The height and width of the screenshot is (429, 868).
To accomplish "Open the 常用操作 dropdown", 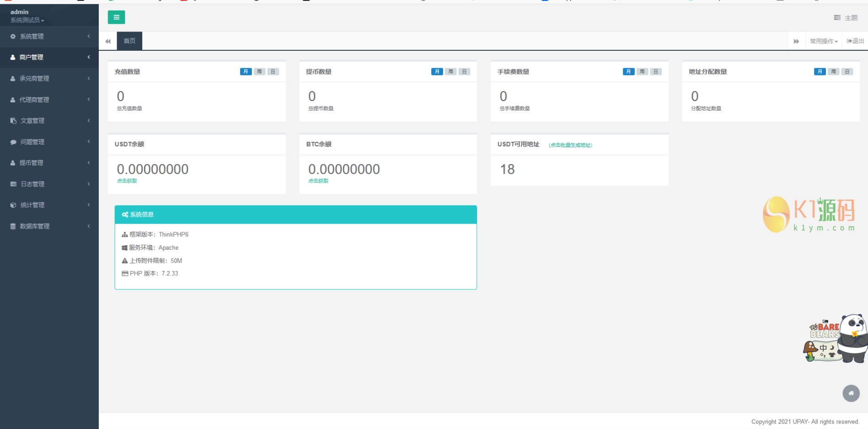I will (824, 41).
